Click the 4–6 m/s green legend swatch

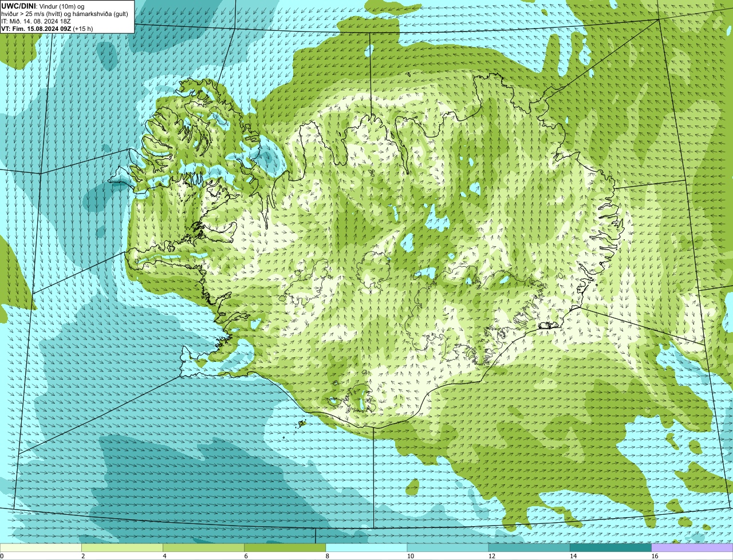tap(203, 547)
